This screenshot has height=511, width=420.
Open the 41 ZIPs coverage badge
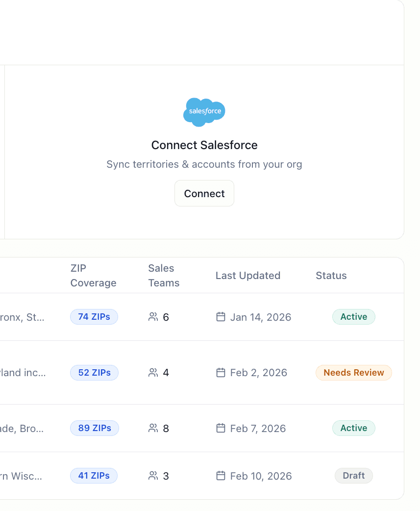(x=94, y=476)
